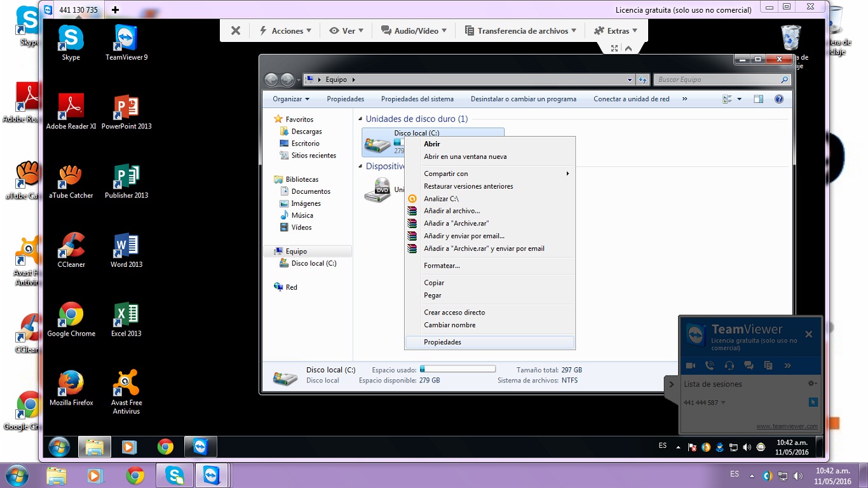Select Disco local (C:) under Equipo tree
868x488 pixels.
(313, 263)
